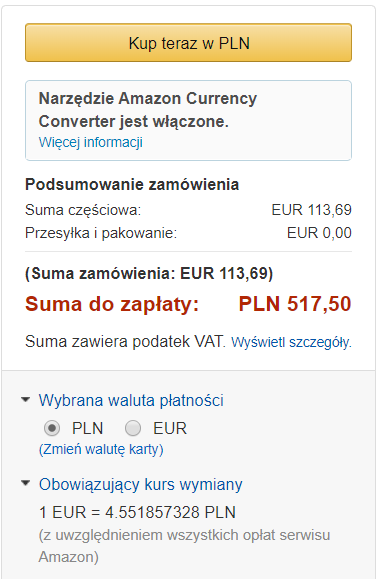Image resolution: width=381 pixels, height=579 pixels.
Task: Click the 'PLN' currency label text
Action: tap(87, 428)
